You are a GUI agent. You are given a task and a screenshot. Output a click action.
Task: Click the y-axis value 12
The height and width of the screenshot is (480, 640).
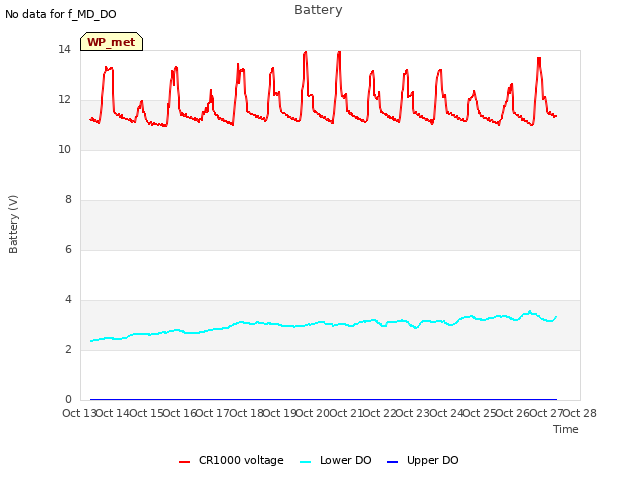pyautogui.click(x=64, y=100)
